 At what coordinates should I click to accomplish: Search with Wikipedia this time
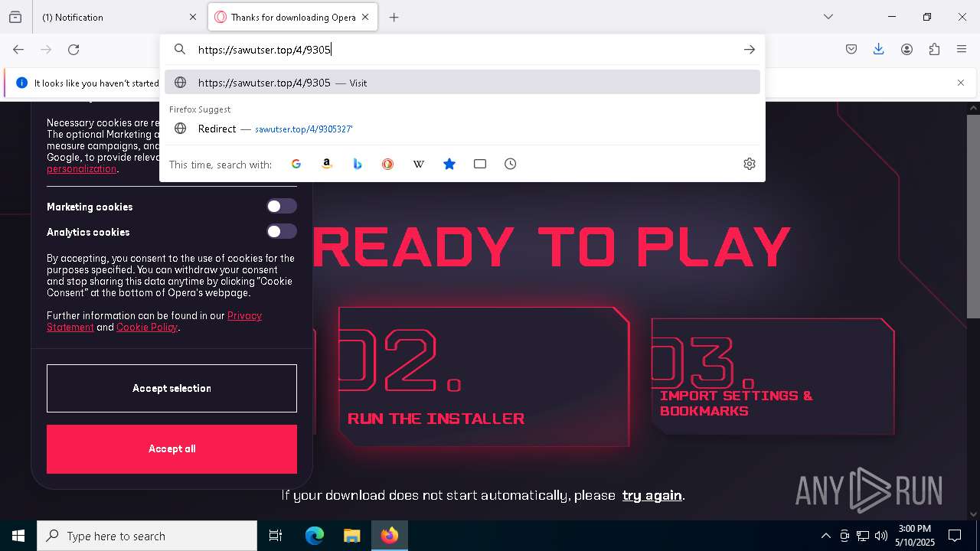pyautogui.click(x=419, y=164)
